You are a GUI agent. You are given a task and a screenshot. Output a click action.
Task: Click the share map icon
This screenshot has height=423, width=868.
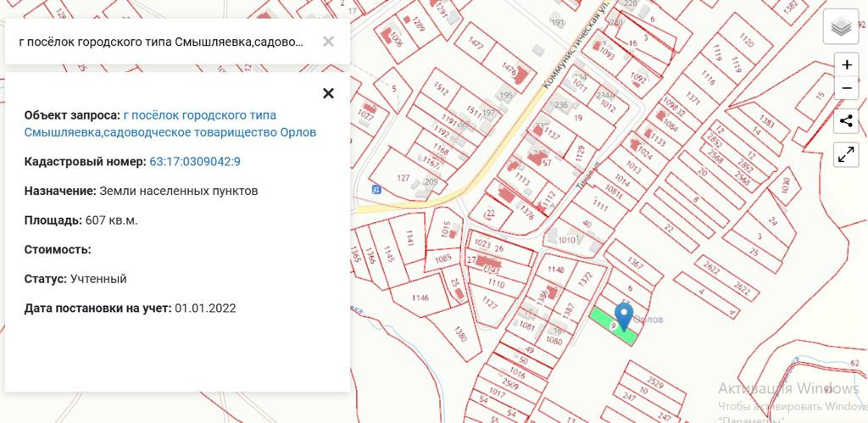pyautogui.click(x=846, y=121)
